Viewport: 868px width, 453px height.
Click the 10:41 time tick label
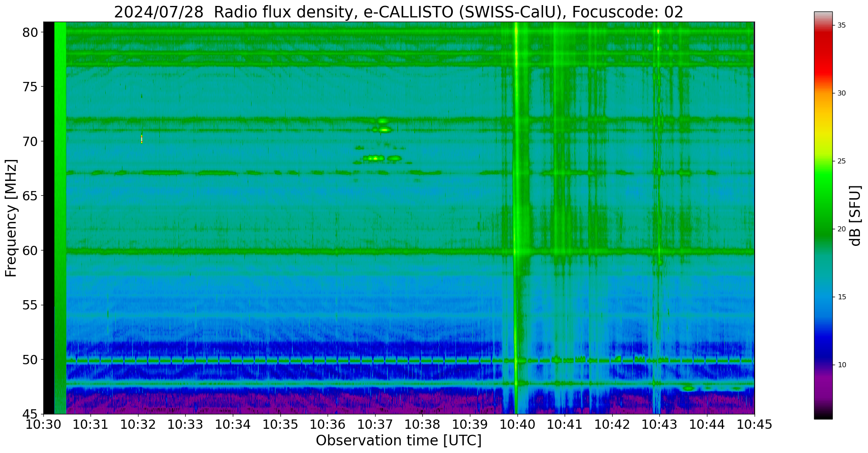click(565, 425)
